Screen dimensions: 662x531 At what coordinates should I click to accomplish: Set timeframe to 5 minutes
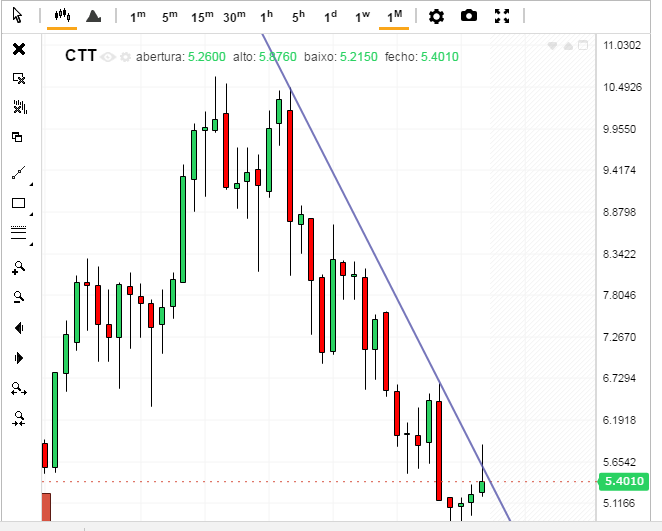point(170,16)
